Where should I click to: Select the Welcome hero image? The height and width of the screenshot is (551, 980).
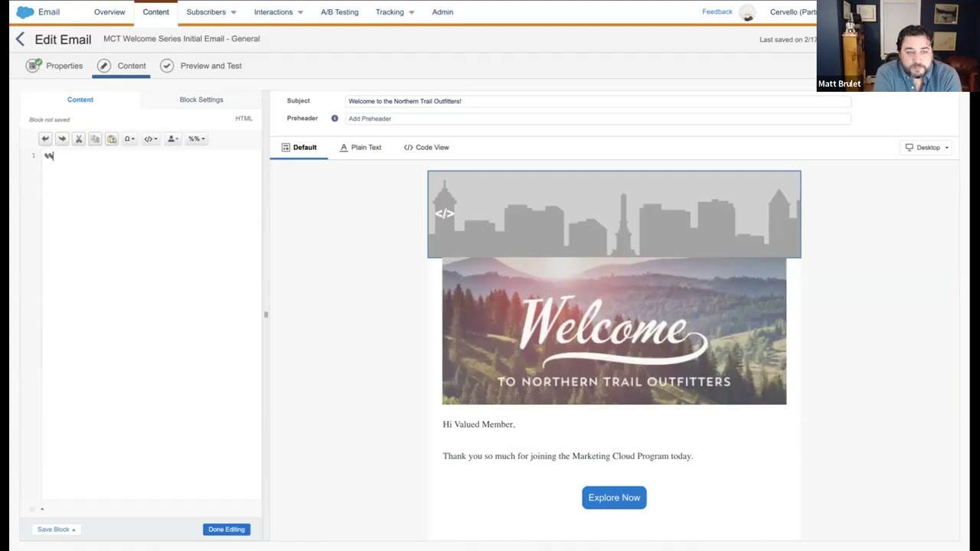614,331
